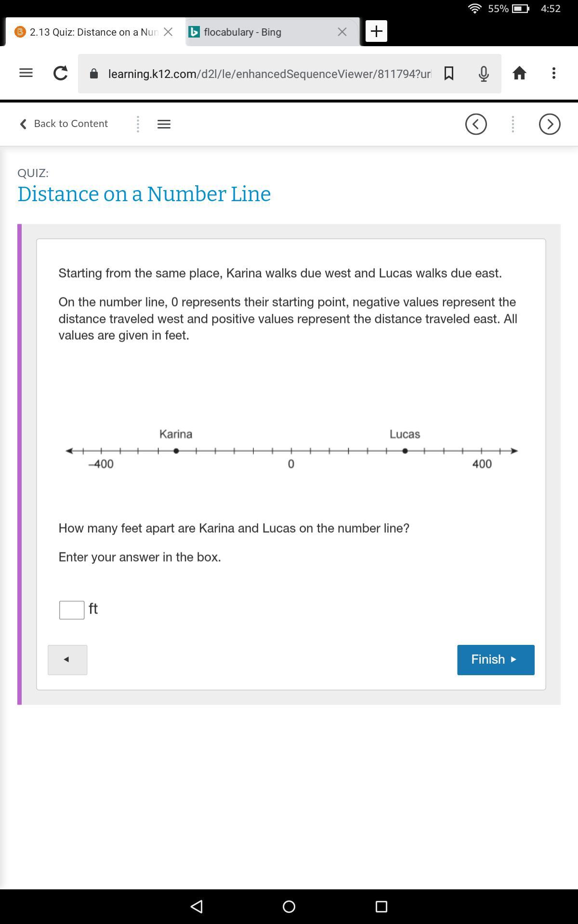Tap the Android back navigation button

click(x=197, y=907)
